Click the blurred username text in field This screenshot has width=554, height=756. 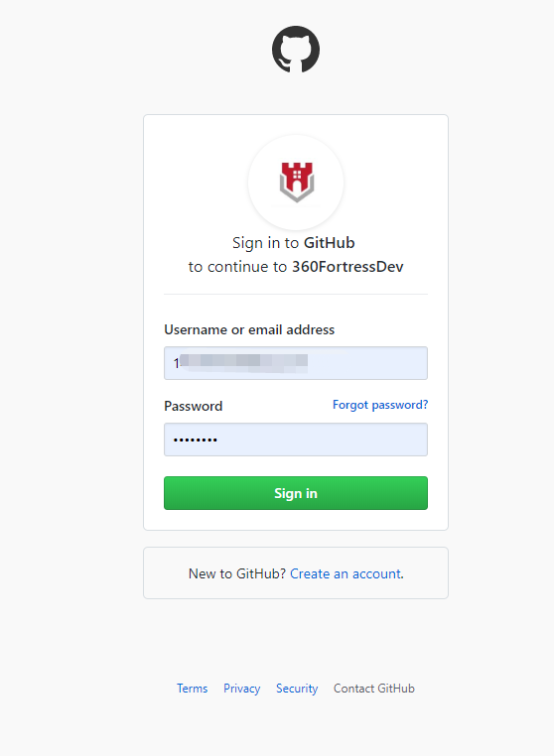coord(241,363)
